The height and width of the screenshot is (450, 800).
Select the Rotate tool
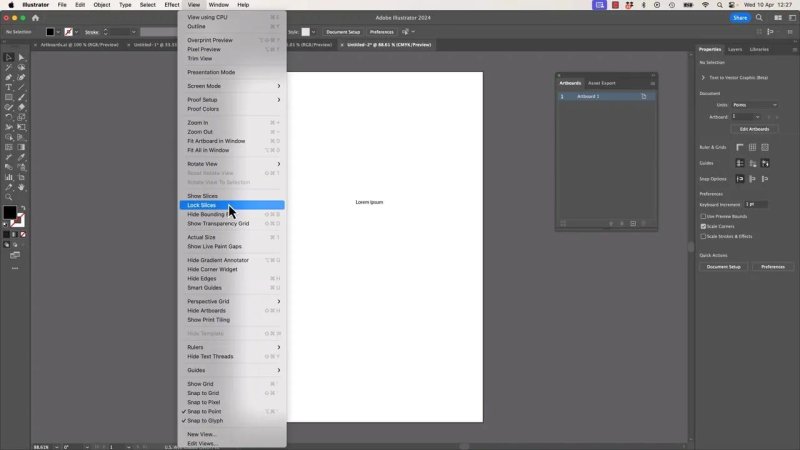click(x=8, y=117)
